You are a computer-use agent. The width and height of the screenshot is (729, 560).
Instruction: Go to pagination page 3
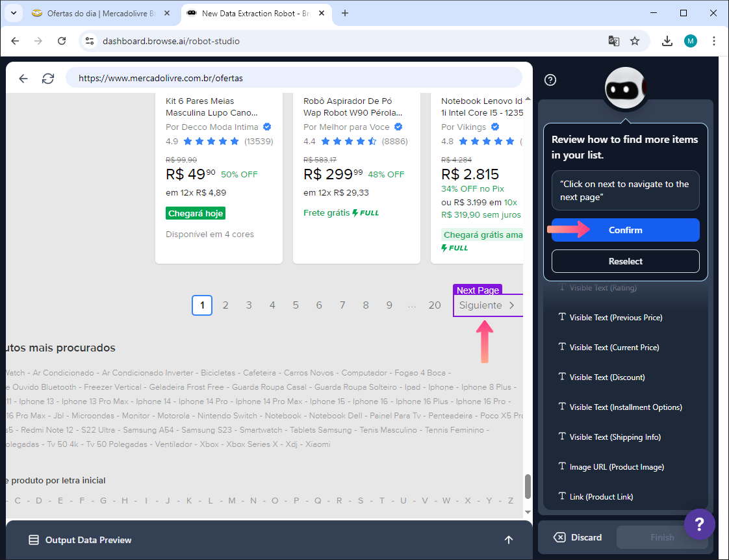(249, 305)
